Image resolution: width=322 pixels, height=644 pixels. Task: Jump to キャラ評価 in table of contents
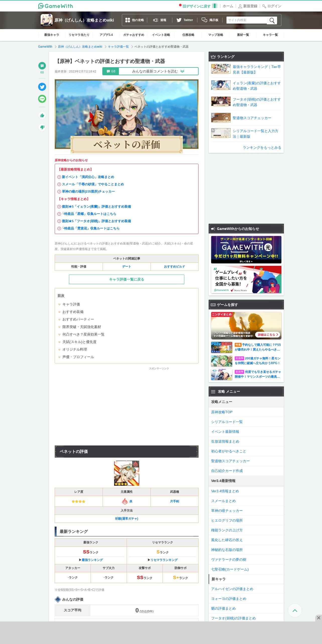tap(71, 304)
